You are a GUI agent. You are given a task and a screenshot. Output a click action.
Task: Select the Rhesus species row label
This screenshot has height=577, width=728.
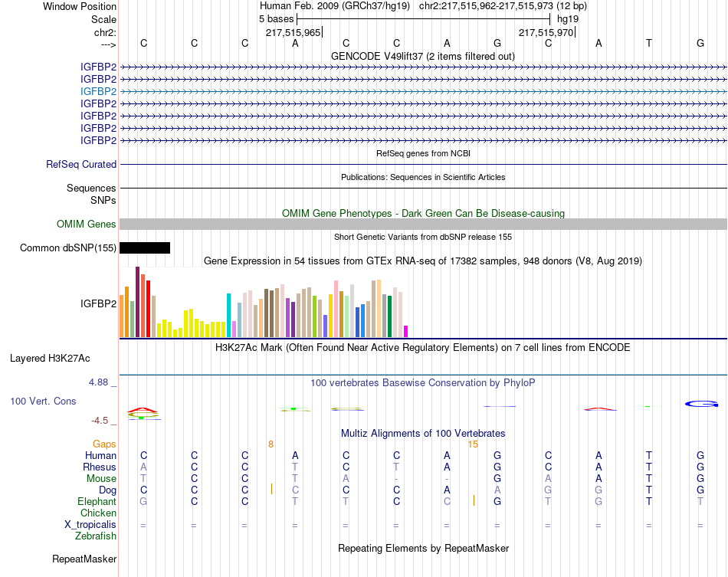100,467
